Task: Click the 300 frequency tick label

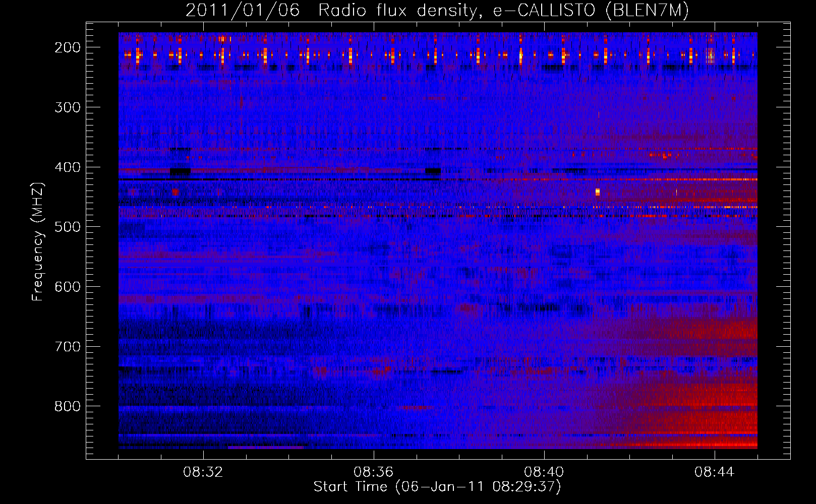Action: click(x=67, y=107)
